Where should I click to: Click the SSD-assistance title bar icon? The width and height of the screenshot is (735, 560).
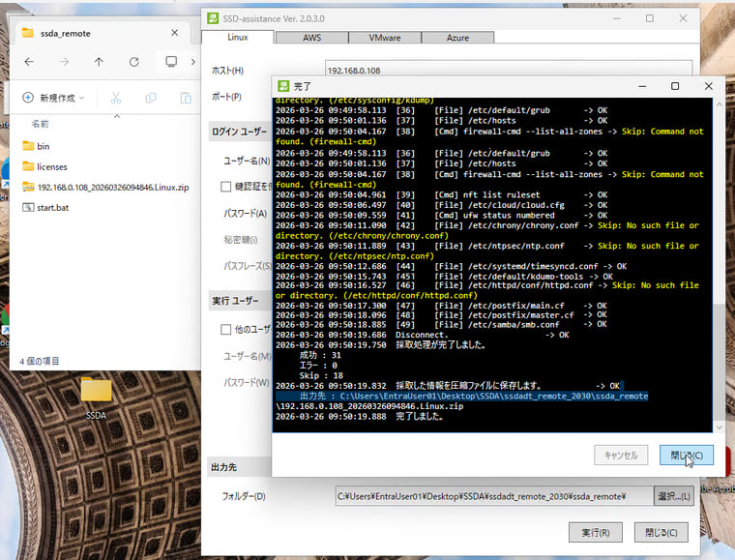213,18
